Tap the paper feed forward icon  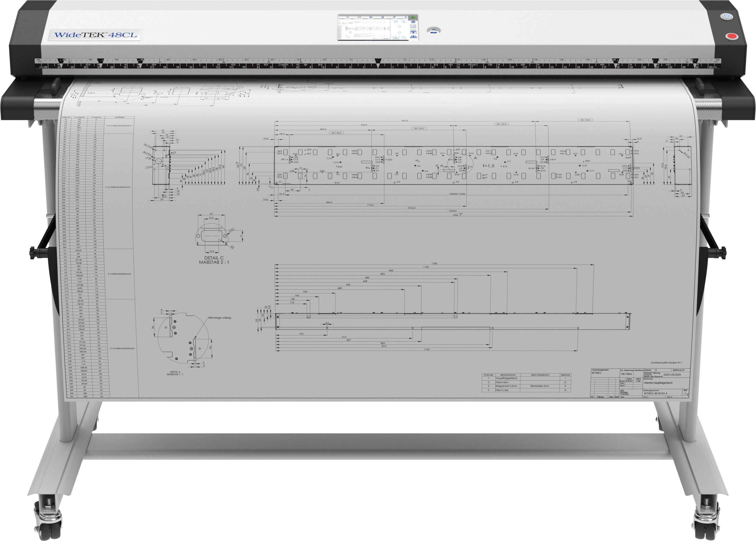point(413,32)
